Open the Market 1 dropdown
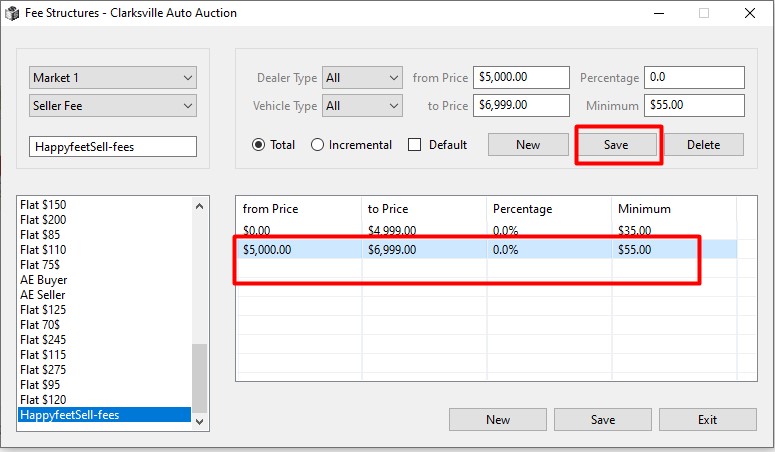Viewport: 775px width, 452px height. coord(113,78)
